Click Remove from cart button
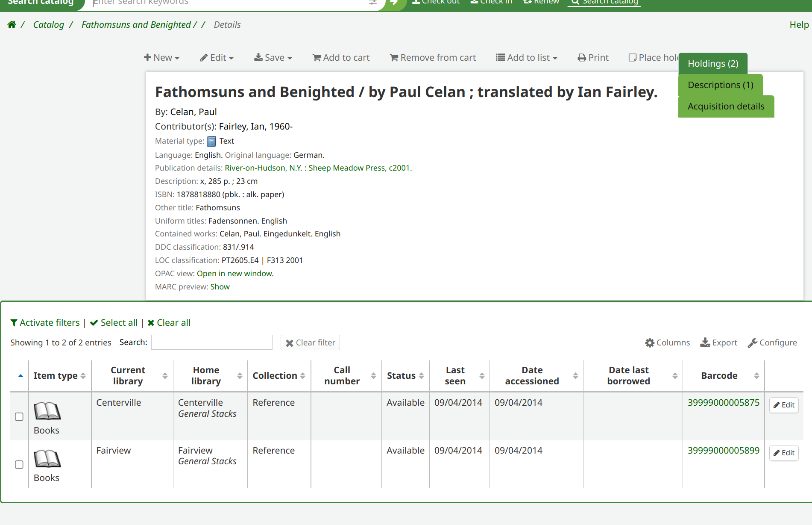 [x=433, y=58]
